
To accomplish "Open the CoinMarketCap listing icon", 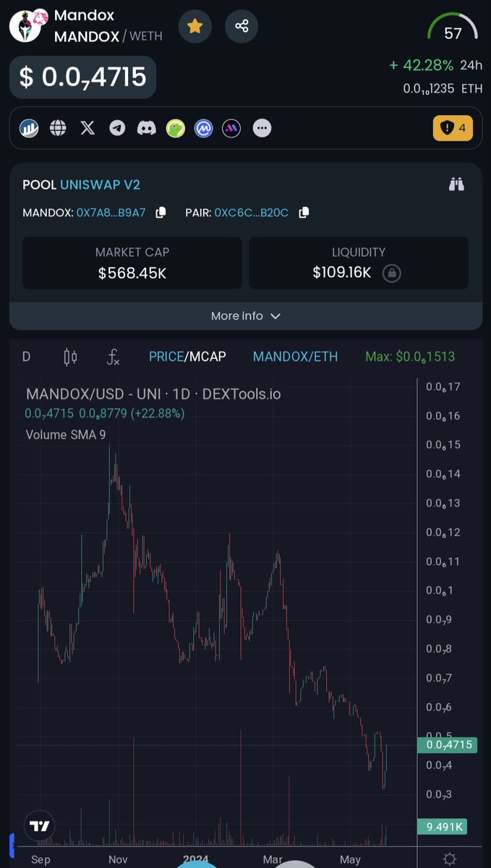I will point(204,128).
